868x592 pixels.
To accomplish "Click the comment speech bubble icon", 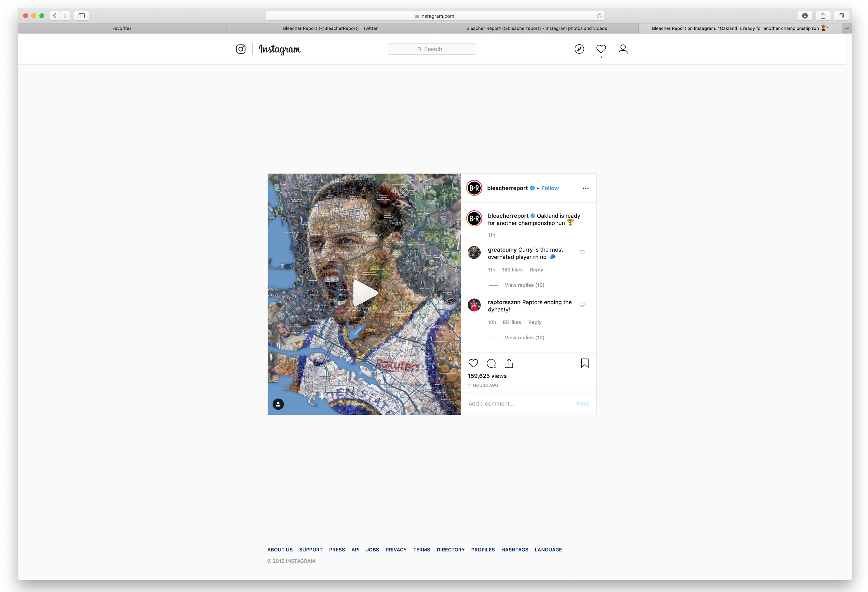I will point(491,363).
